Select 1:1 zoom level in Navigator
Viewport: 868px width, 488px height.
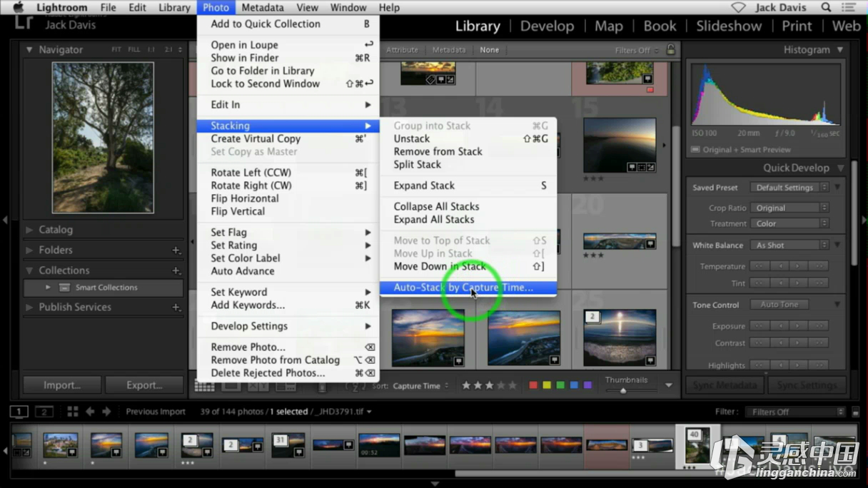(151, 50)
